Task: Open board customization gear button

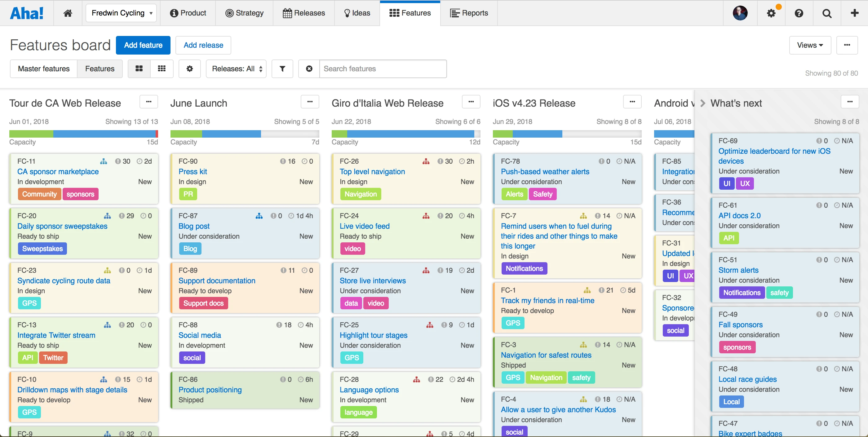Action: pos(190,69)
